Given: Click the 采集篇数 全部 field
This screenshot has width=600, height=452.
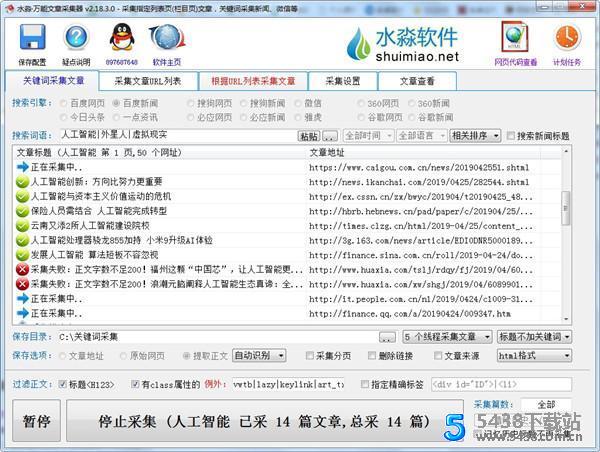Looking at the screenshot, I should coord(546,405).
